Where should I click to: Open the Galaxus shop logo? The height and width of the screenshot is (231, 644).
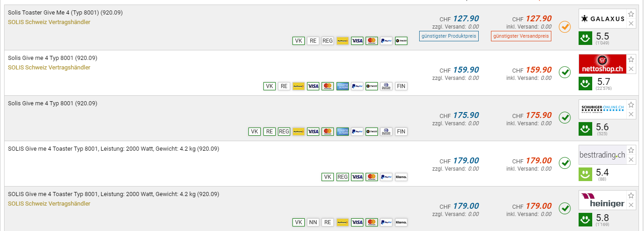(602, 19)
